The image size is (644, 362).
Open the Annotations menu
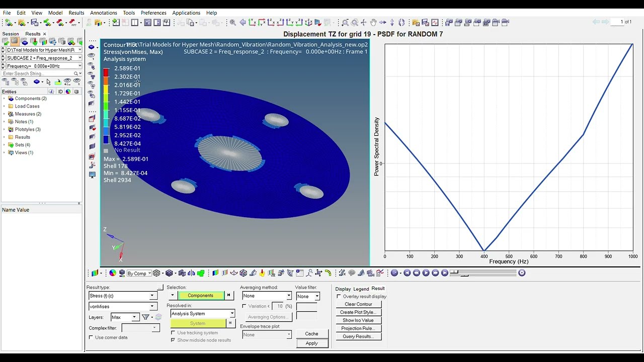[x=103, y=13]
